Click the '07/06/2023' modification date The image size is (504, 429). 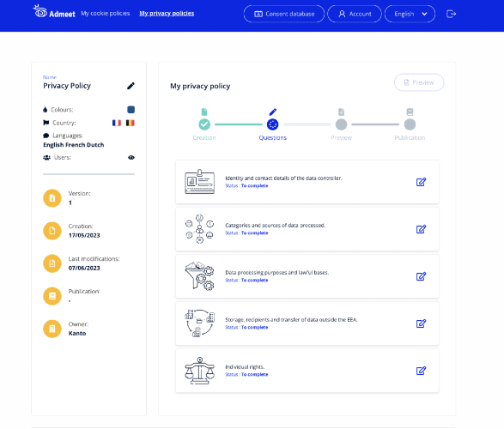click(x=84, y=268)
